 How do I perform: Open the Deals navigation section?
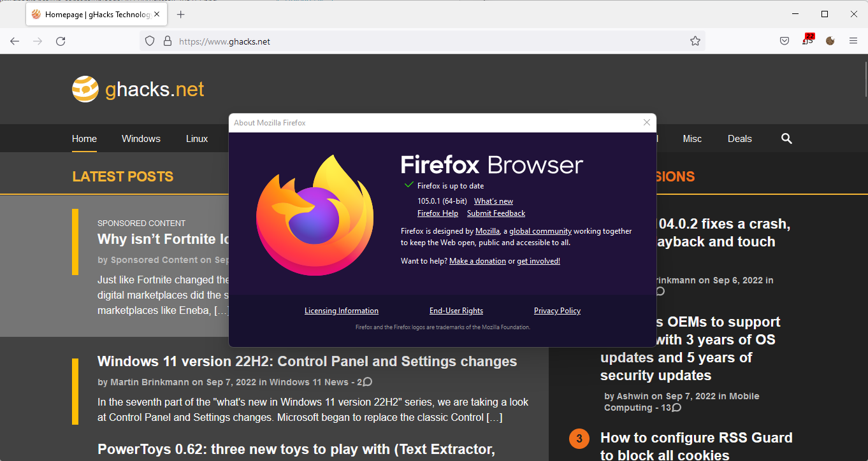point(740,139)
